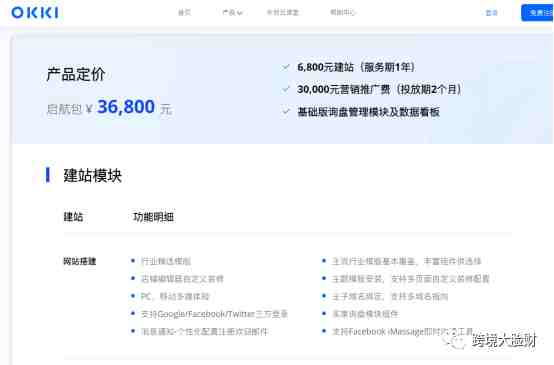Select the 6,800元建站（服务期1年） line
This screenshot has height=365, width=554.
[x=356, y=67]
